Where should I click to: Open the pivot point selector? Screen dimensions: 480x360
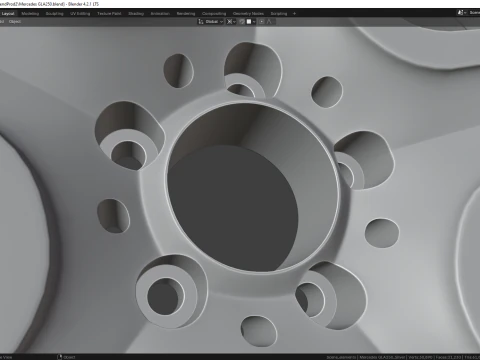click(x=231, y=22)
